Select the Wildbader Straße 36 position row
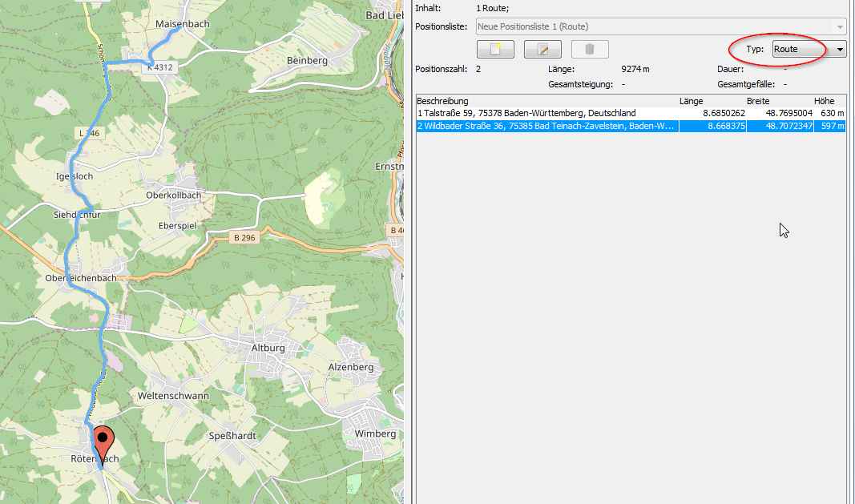Viewport: 855px width, 504px height. point(545,126)
